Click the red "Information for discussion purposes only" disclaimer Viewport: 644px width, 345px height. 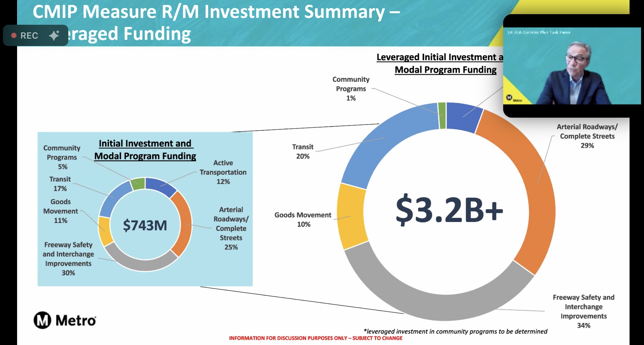point(316,338)
